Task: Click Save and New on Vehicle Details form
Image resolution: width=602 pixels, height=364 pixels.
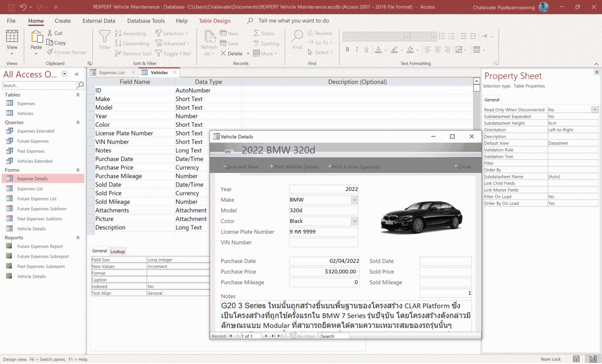Action: tap(240, 166)
